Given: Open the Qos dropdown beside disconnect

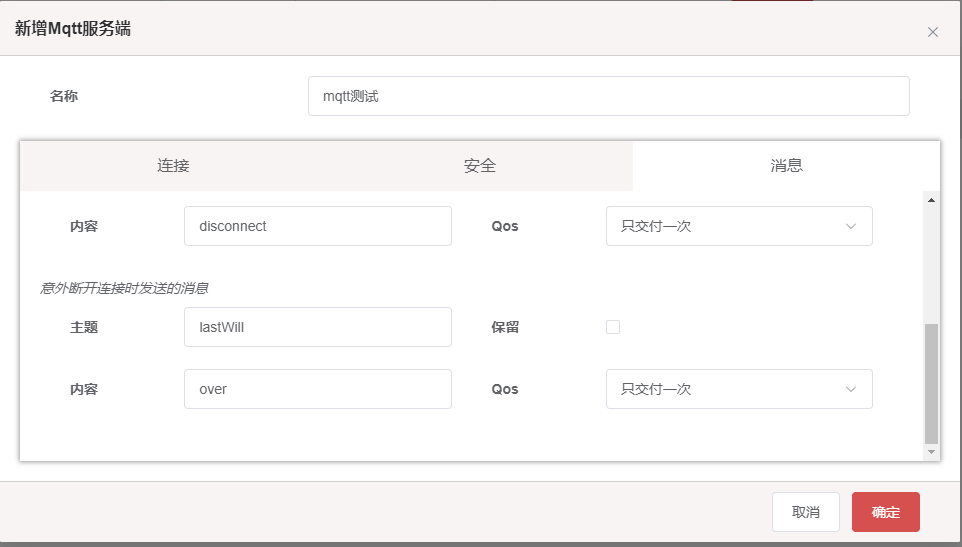Looking at the screenshot, I should click(739, 226).
